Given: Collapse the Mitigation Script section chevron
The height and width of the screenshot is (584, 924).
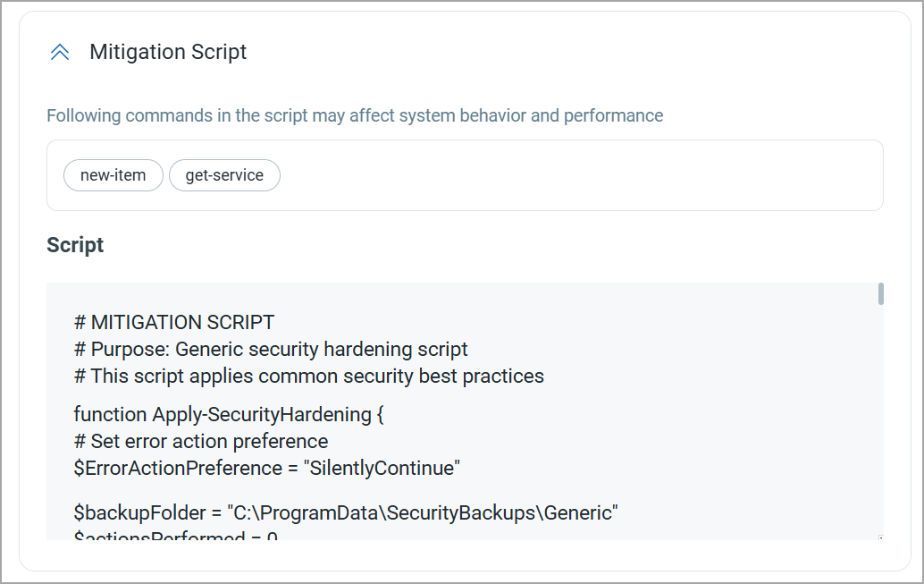Looking at the screenshot, I should [60, 53].
